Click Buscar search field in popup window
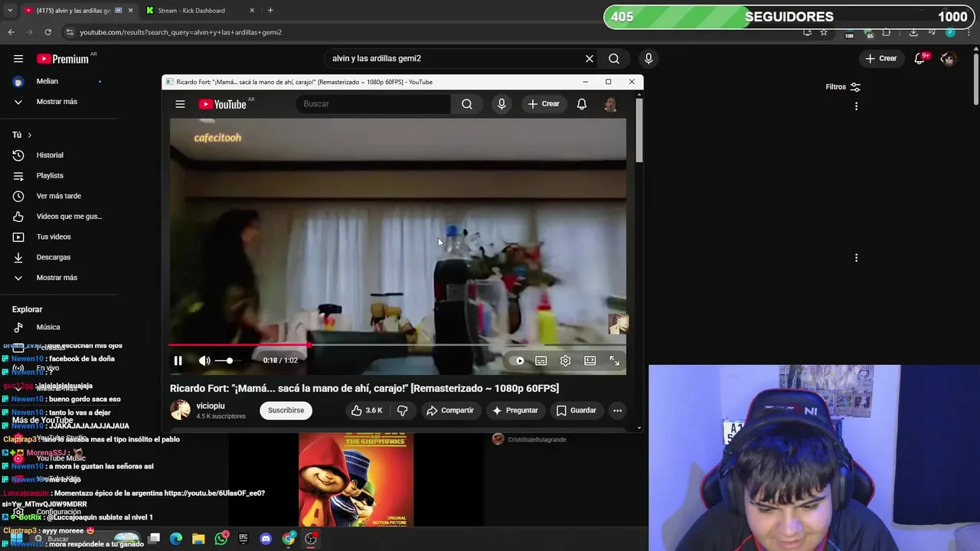The width and height of the screenshot is (980, 551). click(374, 104)
